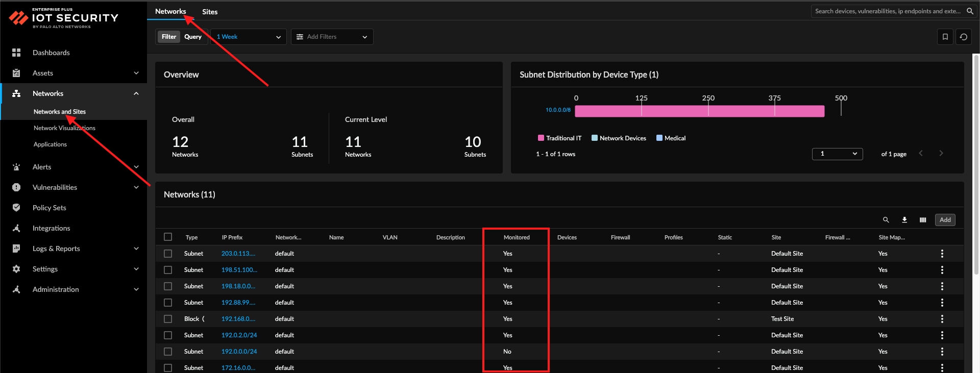Expand the Administration sidebar section
The image size is (980, 373).
[x=136, y=289]
